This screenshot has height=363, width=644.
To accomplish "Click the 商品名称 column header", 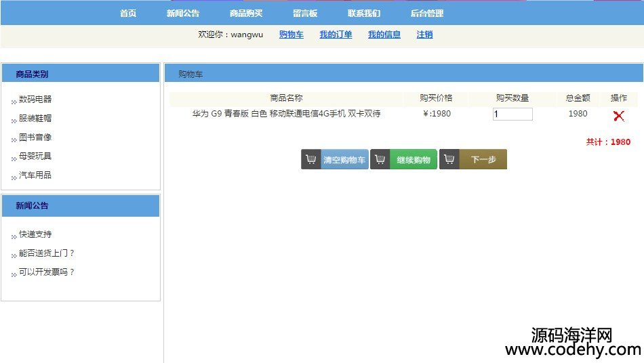I will [x=286, y=98].
